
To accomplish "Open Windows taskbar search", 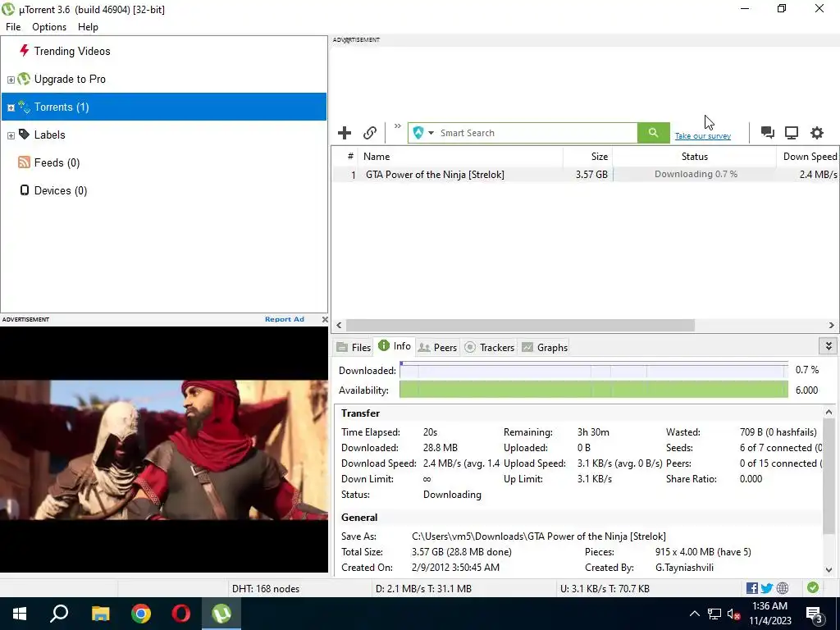I will [59, 614].
